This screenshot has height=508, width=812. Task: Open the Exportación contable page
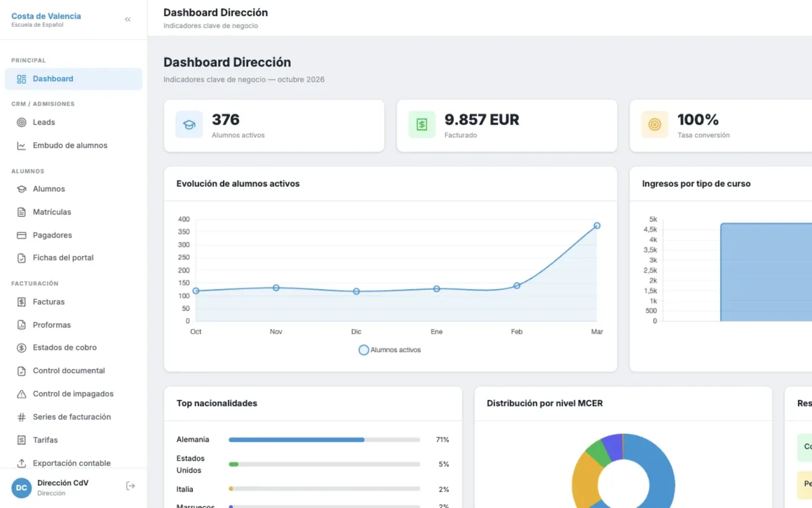pyautogui.click(x=73, y=463)
